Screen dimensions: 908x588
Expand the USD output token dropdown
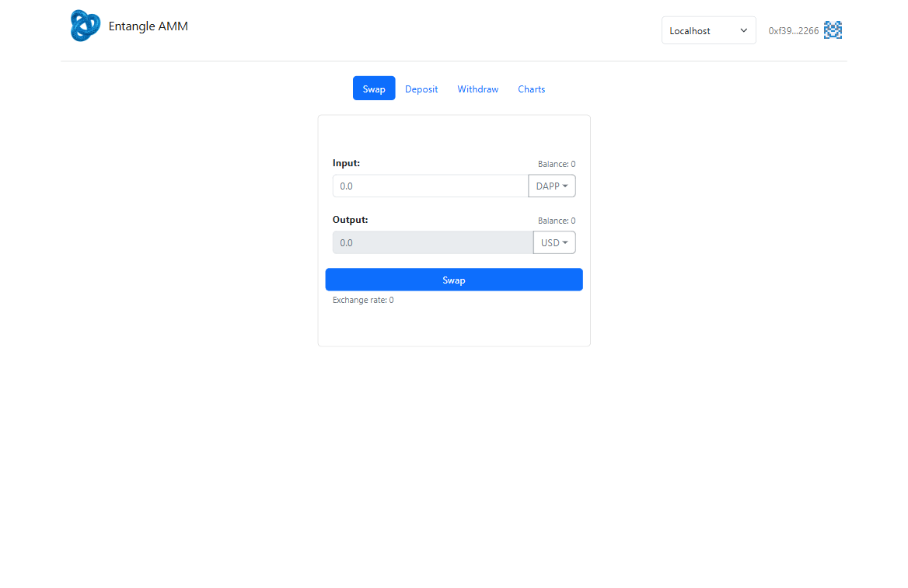point(554,243)
